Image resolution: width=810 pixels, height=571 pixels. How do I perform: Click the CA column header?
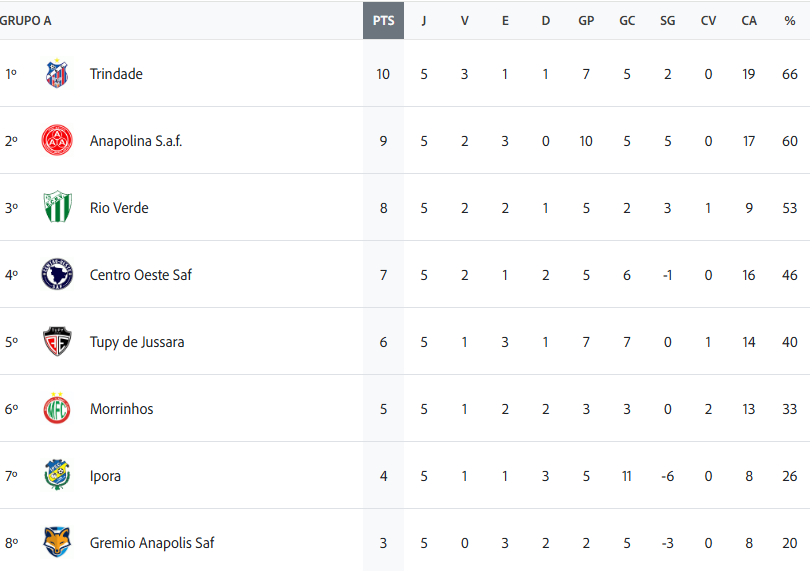click(x=749, y=20)
